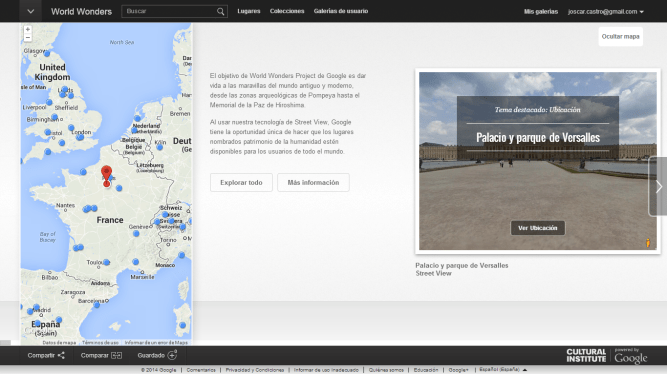Image resolution: width=667 pixels, height=374 pixels.
Task: Click the World Wonders title
Action: (81, 11)
